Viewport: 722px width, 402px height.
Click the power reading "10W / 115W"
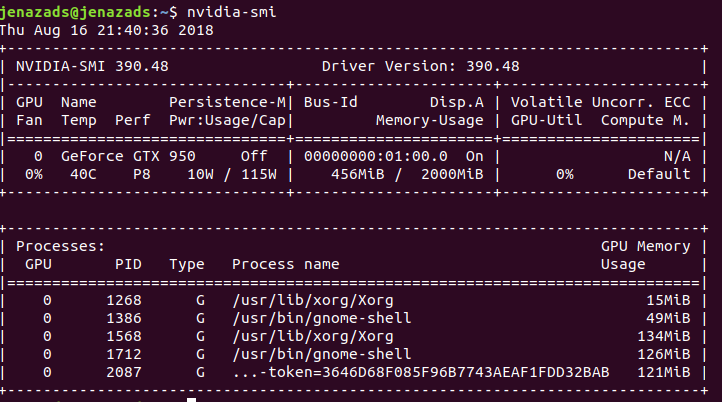coord(232,175)
